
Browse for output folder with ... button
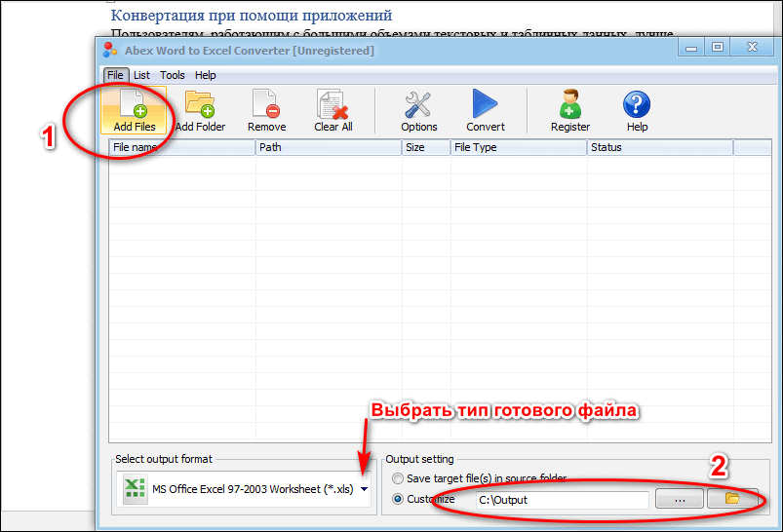tap(679, 499)
